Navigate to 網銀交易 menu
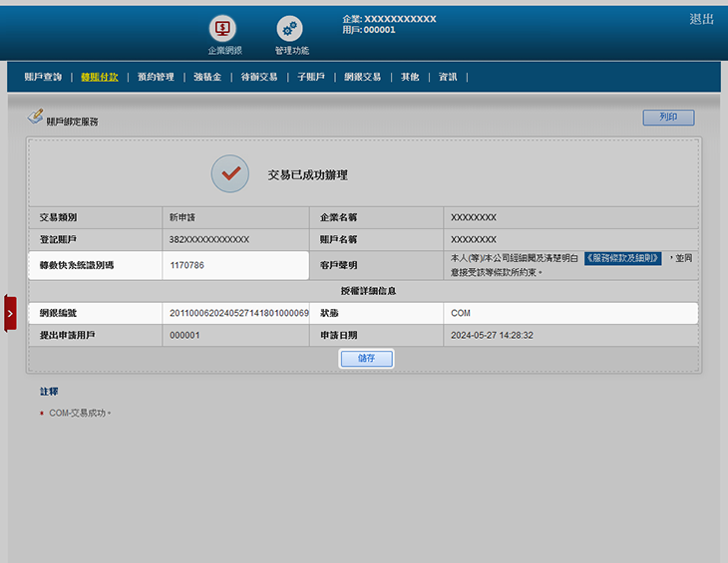The height and width of the screenshot is (563, 728). click(x=362, y=77)
